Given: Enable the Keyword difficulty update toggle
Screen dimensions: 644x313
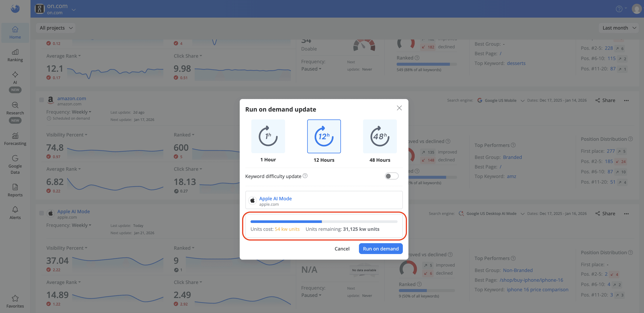Looking at the screenshot, I should (x=392, y=176).
